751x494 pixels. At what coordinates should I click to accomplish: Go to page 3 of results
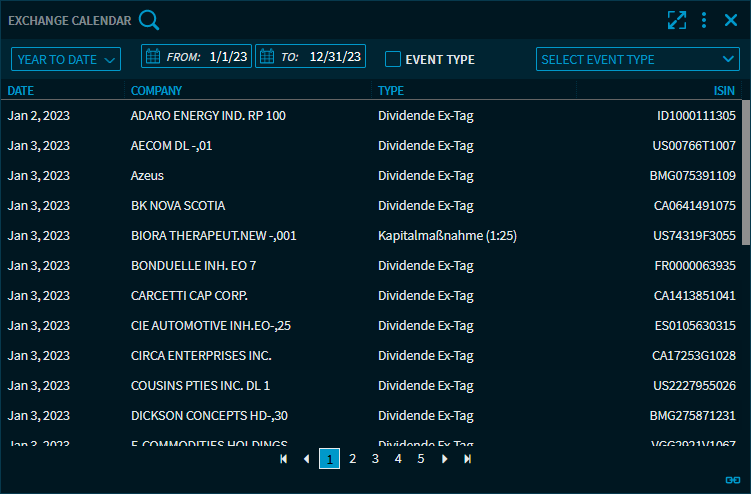[x=375, y=459]
